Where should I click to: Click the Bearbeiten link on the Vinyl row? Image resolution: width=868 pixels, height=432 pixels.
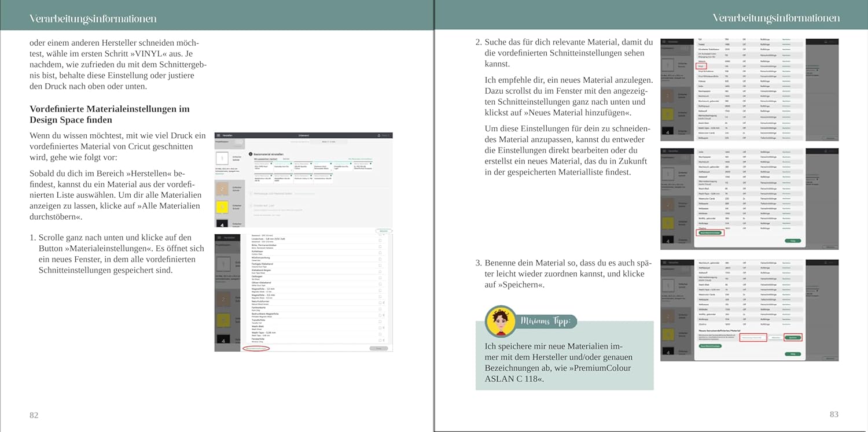[x=786, y=67]
